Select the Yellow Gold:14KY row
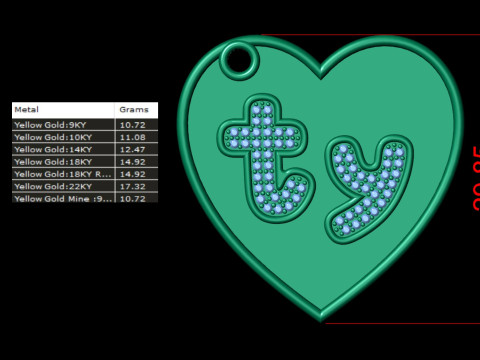This screenshot has width=480, height=360. pyautogui.click(x=85, y=150)
